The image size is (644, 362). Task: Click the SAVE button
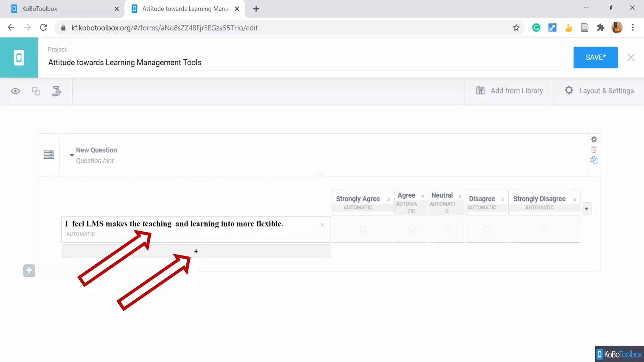[595, 58]
